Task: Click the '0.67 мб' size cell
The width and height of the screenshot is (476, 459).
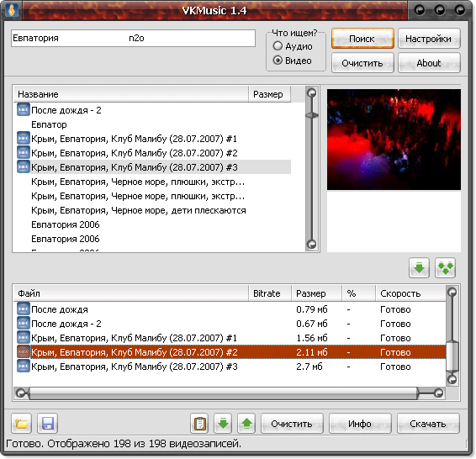Action: coord(312,324)
